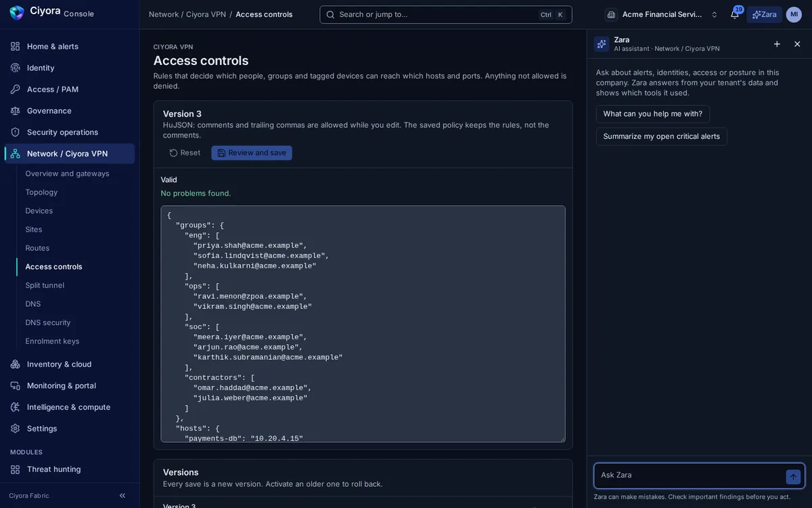Focus the Search or jump to field
Viewport: 812px width, 508px height.
click(x=446, y=14)
